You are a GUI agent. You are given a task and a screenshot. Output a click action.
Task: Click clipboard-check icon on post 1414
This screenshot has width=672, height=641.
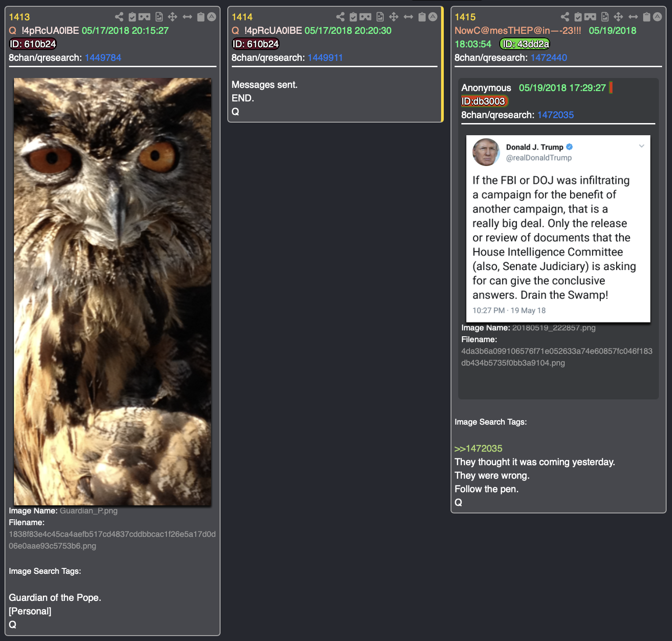[353, 17]
